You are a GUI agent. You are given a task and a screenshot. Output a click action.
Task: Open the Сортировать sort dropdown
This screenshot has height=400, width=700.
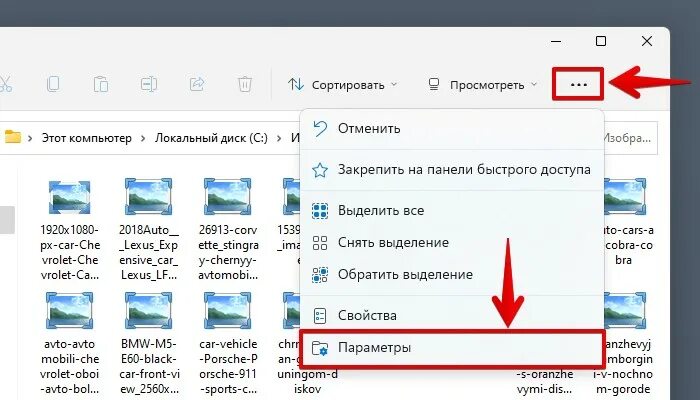(342, 84)
